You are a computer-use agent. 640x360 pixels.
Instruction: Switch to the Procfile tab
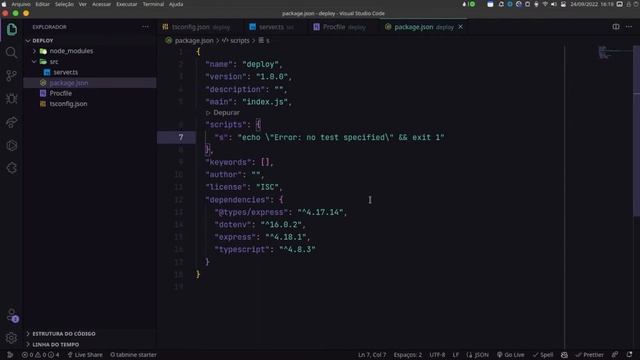pos(339,27)
